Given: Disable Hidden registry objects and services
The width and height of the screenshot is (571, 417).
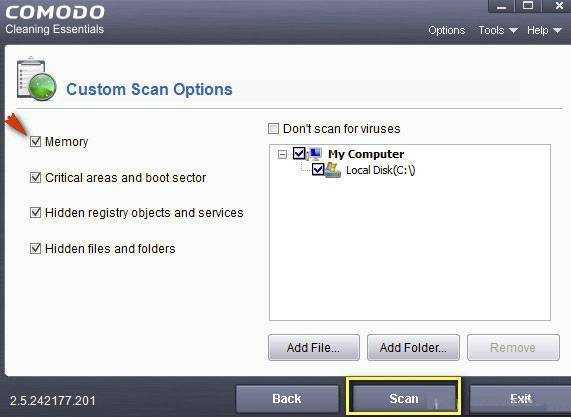Looking at the screenshot, I should click(x=35, y=212).
